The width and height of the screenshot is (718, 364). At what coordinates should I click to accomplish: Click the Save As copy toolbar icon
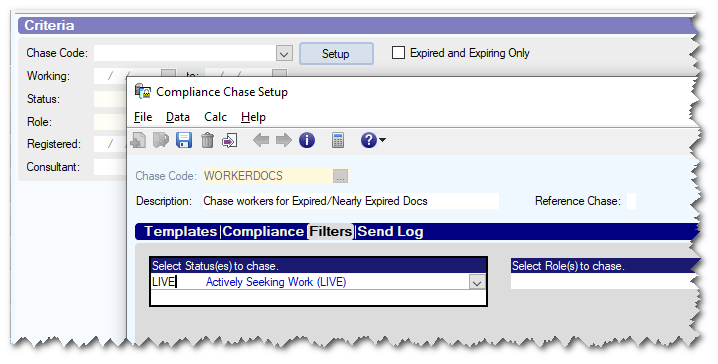tap(161, 140)
